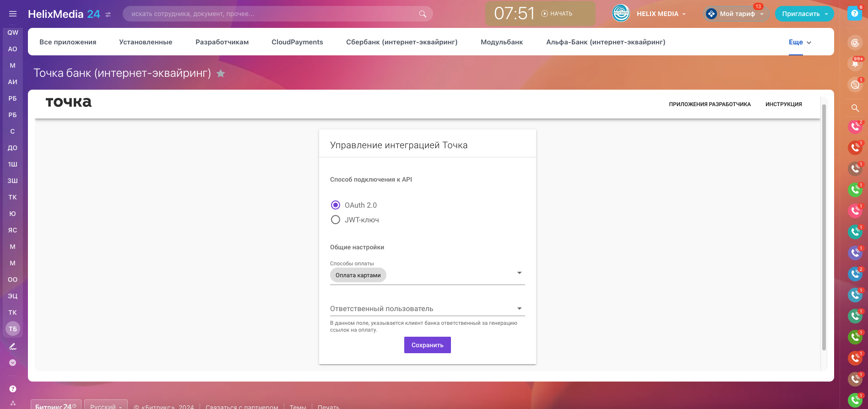The image size is (868, 409).
Task: Click the HELIX MEDIA round avatar logo
Action: [621, 13]
